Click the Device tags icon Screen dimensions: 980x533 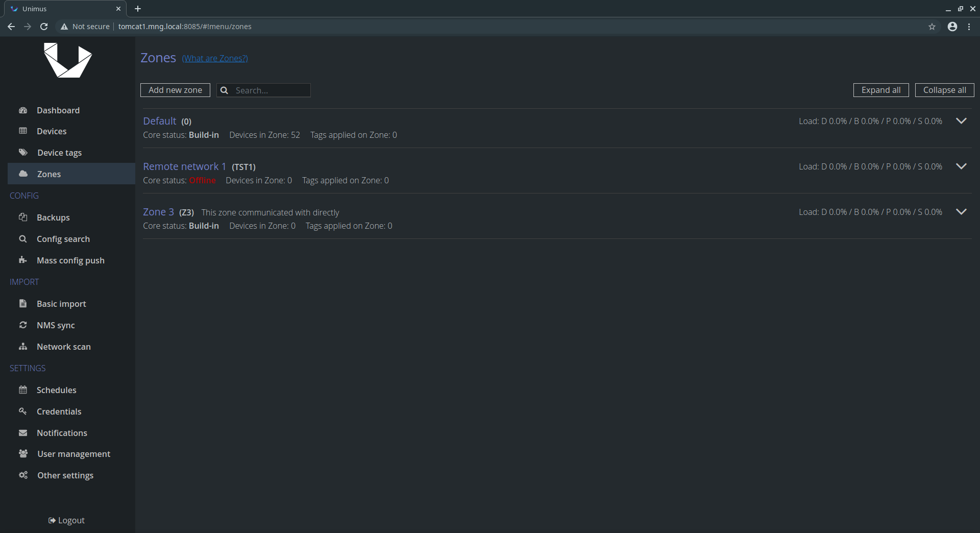click(23, 152)
